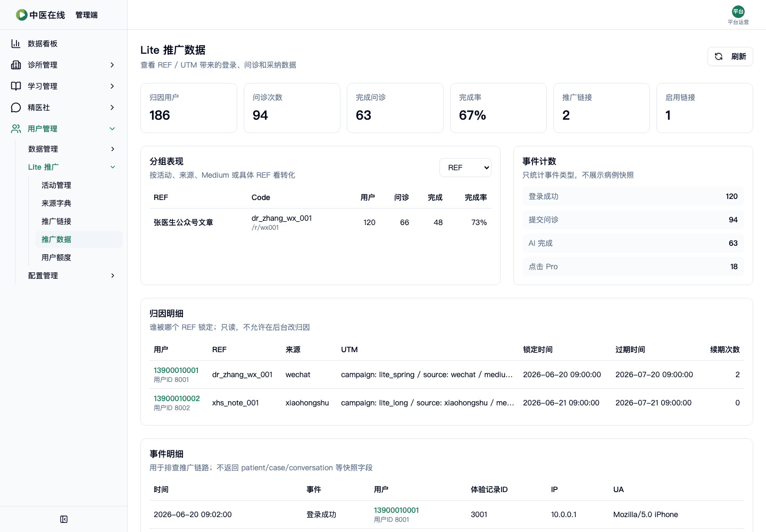Open the 数据看板 bar-chart icon
Screen dimensions: 766x532
click(16, 44)
